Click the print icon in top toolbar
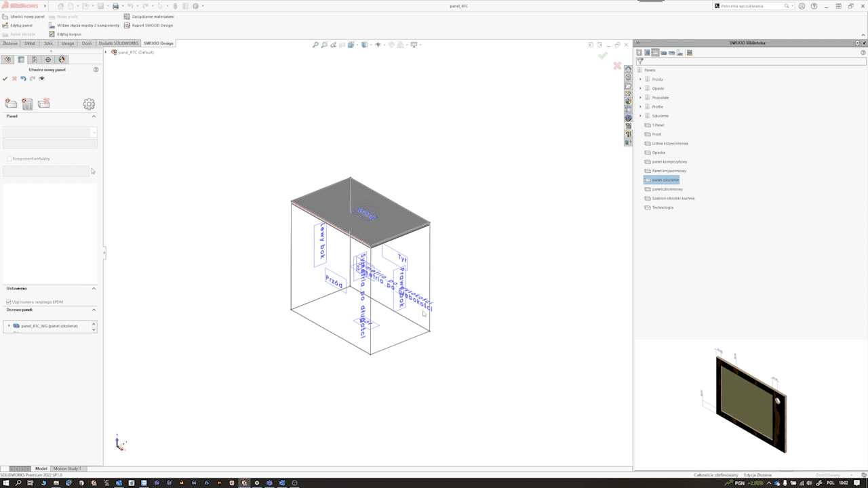Image resolution: width=868 pixels, height=488 pixels. [115, 6]
